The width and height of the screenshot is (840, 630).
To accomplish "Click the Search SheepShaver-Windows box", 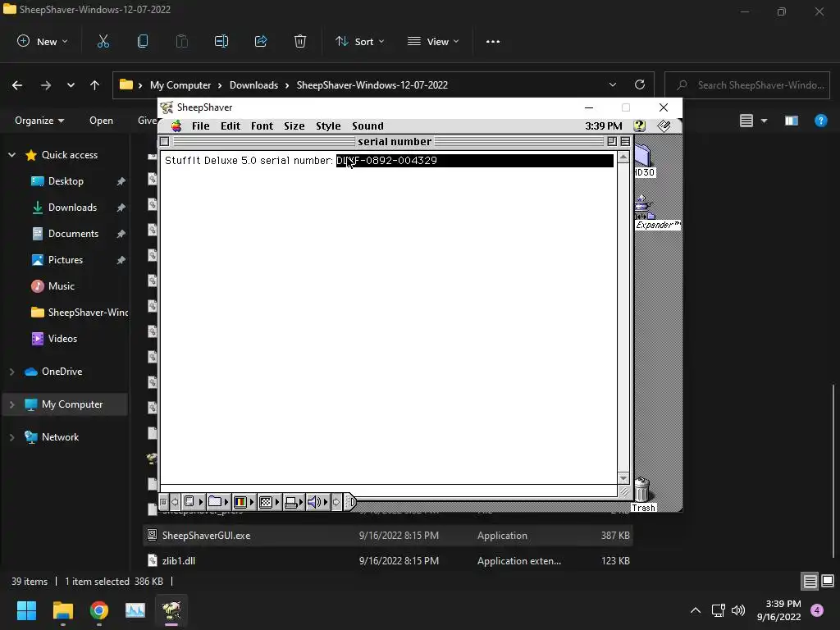I will pyautogui.click(x=747, y=85).
